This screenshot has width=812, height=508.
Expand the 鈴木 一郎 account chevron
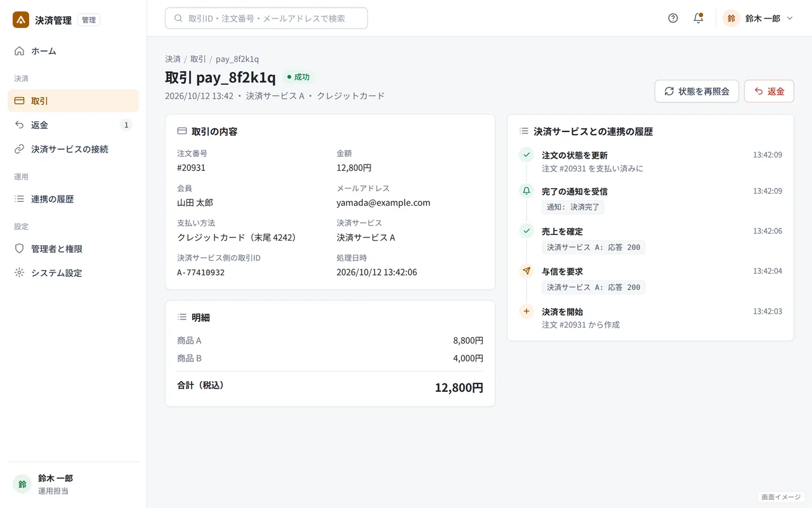click(790, 18)
